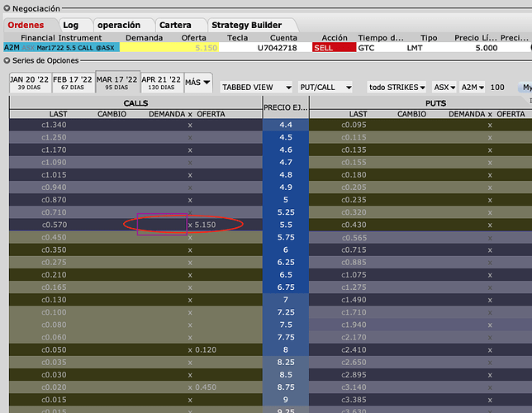This screenshot has width=532, height=413.
Task: Click the SELL action cell
Action: click(x=334, y=48)
